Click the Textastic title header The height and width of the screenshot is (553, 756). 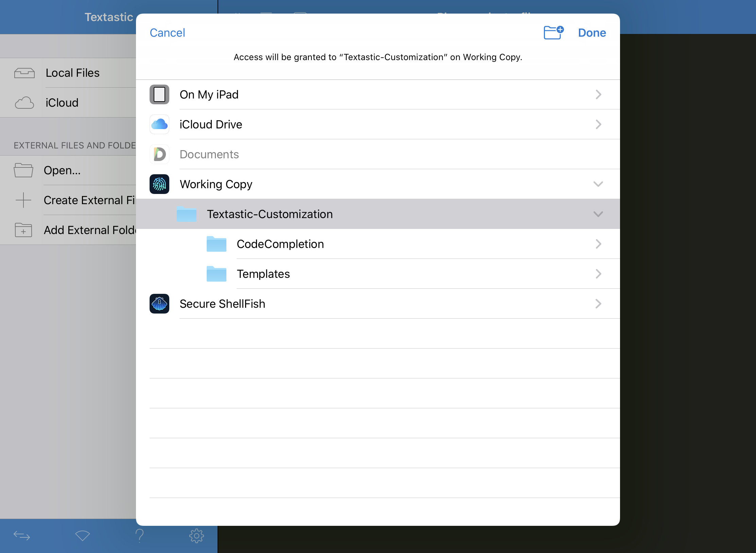[x=109, y=17]
